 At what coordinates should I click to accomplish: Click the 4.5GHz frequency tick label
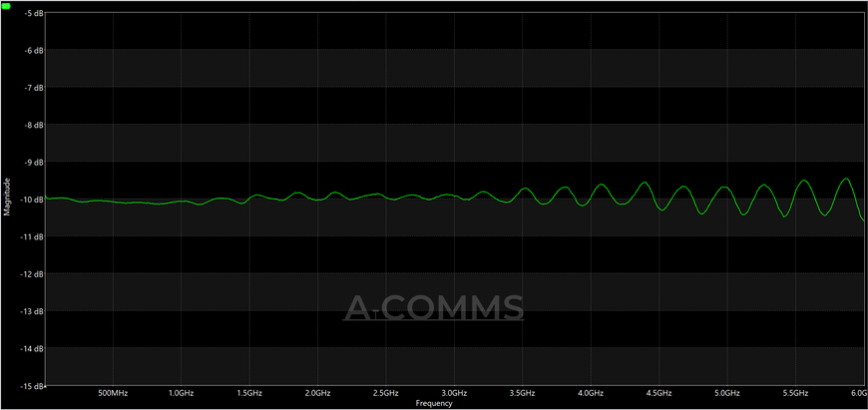click(x=658, y=393)
